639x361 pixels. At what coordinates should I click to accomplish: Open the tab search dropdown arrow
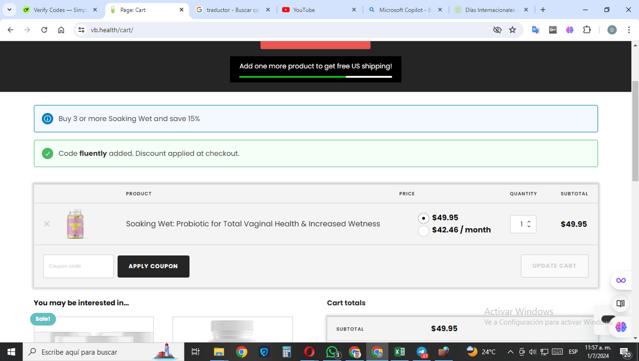9,10
